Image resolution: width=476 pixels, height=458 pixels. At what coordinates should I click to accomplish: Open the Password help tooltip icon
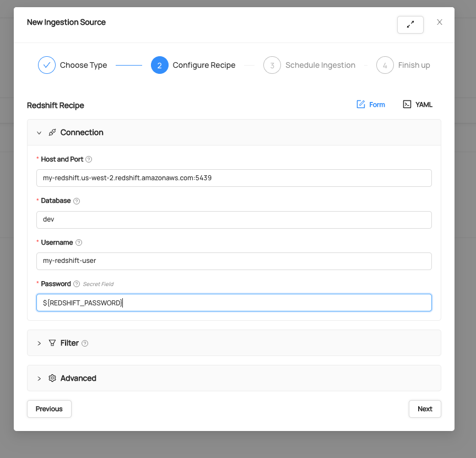[x=77, y=284]
